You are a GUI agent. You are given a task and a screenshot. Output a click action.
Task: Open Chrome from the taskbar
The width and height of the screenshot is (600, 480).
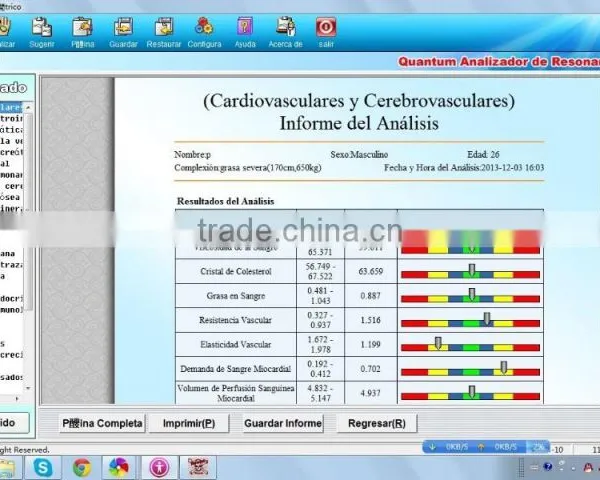[x=82, y=467]
